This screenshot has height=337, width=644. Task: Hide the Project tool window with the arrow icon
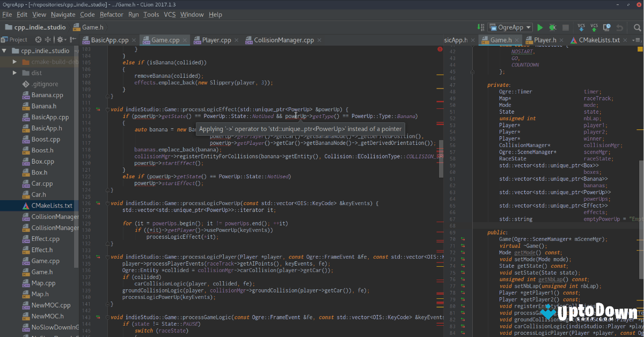[73, 39]
